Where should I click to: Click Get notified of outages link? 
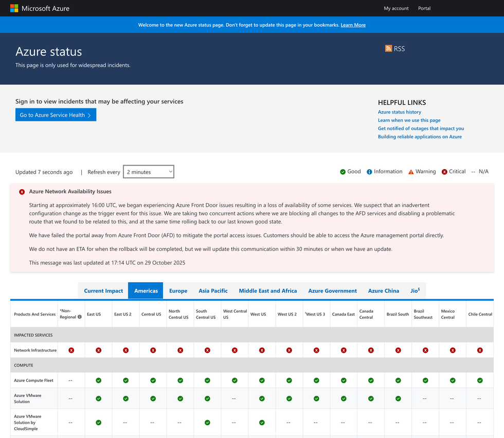click(x=421, y=129)
